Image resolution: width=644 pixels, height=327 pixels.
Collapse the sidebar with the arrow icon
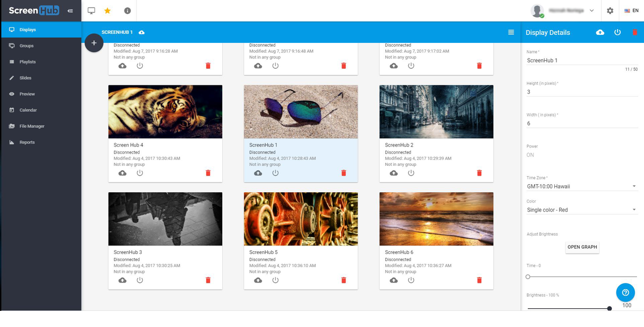point(70,11)
